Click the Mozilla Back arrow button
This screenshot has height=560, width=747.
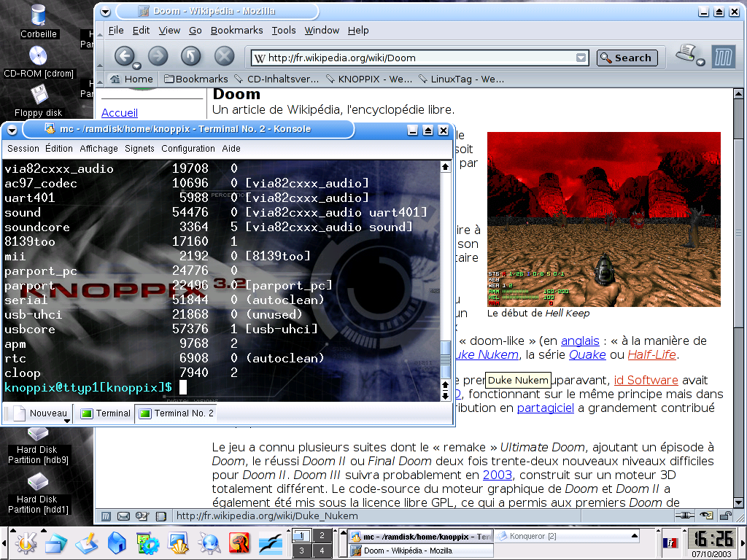(125, 57)
